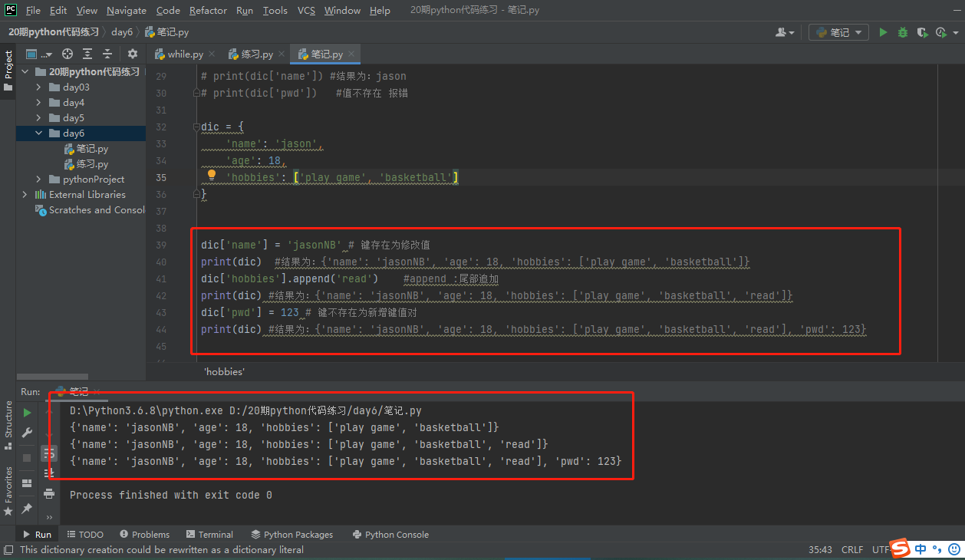Toggle scroll to end in Run console
Viewport: 965px width, 560px height.
49,473
